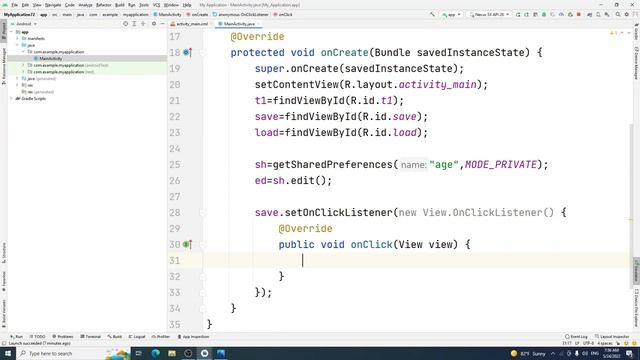
Task: Open the Event Log button
Action: tap(576, 337)
